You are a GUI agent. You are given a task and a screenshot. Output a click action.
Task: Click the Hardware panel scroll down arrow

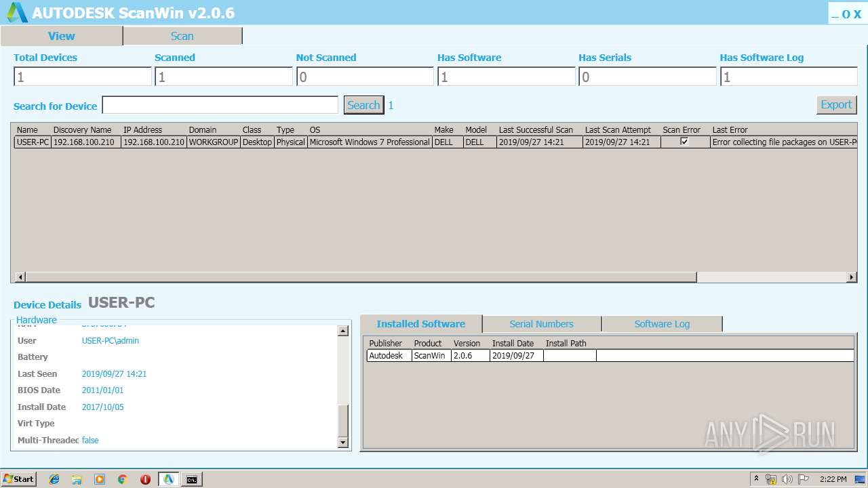pyautogui.click(x=342, y=443)
